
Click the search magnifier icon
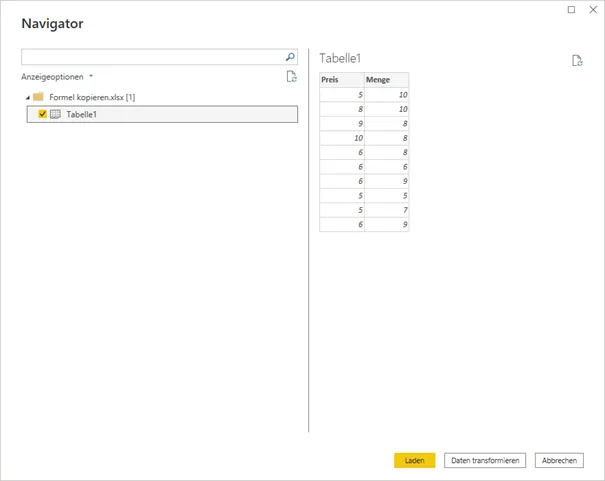pos(290,57)
